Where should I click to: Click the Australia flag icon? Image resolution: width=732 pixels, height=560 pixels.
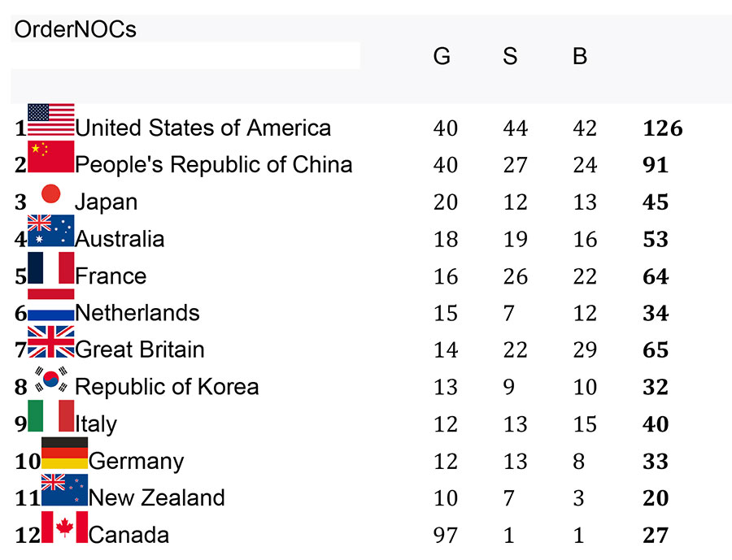click(51, 231)
